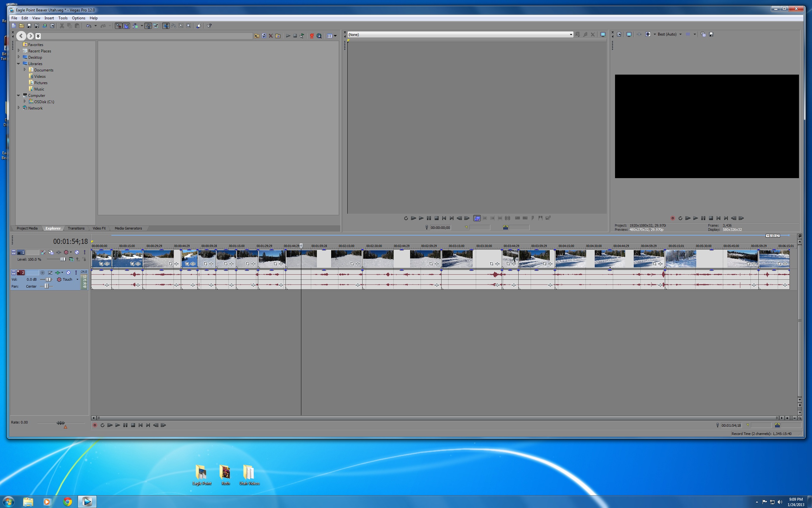The image size is (812, 508).
Task: Select the Normal Edit tool
Action: (x=166, y=26)
